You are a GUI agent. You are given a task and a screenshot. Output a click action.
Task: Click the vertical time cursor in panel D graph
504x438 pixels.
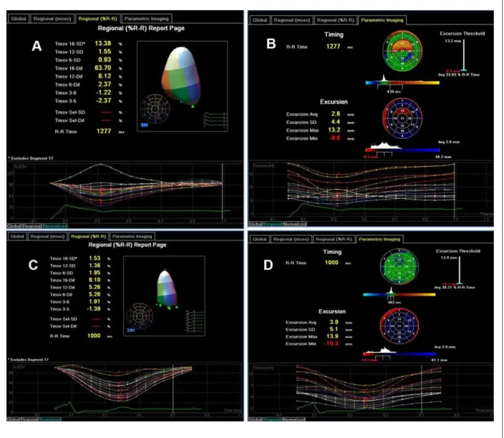(422, 389)
